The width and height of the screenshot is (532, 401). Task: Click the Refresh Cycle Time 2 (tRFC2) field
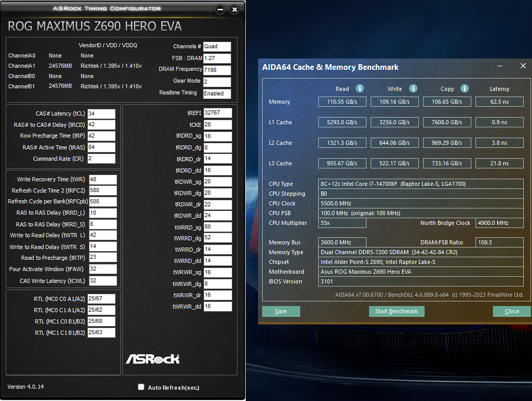103,190
